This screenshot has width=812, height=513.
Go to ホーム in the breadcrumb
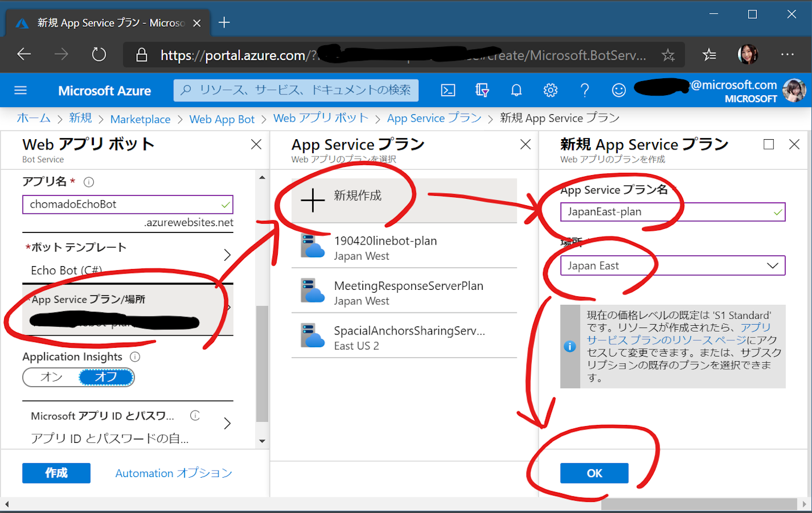[34, 118]
